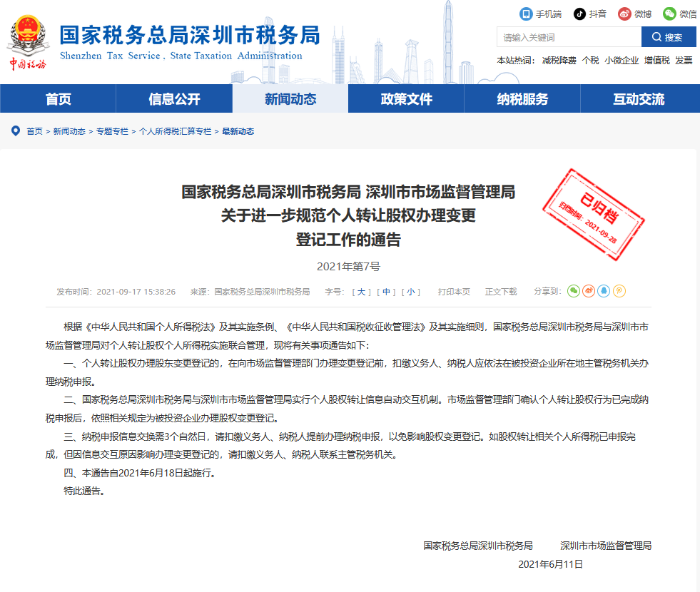Screen dimensions: 700x592
Task: Share the notice to Weibo via share icon
Action: [x=589, y=291]
